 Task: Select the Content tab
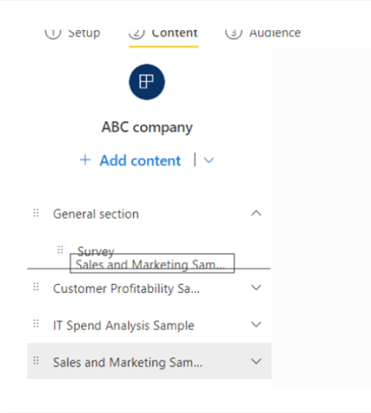[x=164, y=33]
